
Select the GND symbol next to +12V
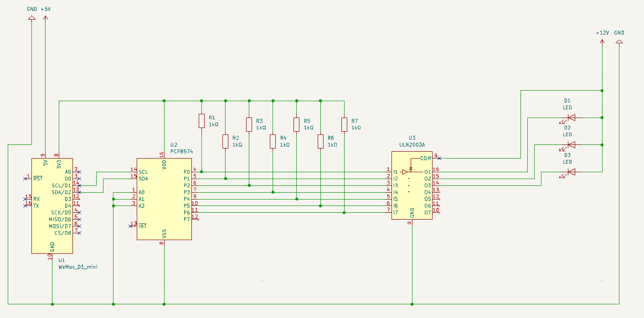(x=619, y=42)
